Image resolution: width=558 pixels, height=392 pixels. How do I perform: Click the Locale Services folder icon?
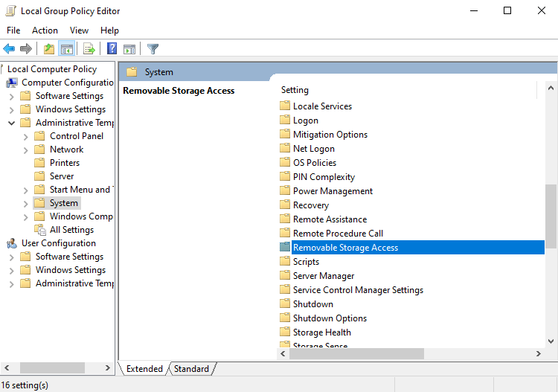285,106
